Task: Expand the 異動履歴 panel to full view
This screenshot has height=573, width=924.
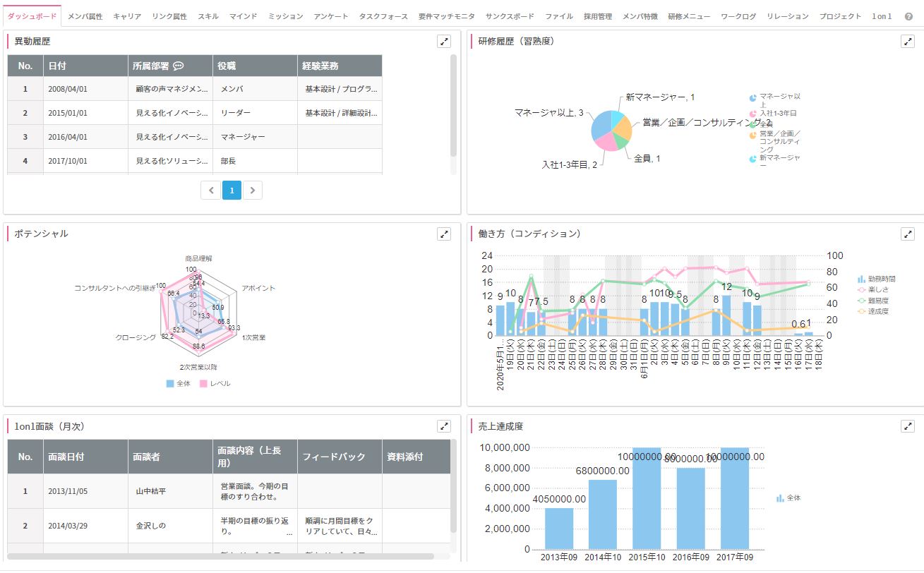Action: (443, 42)
